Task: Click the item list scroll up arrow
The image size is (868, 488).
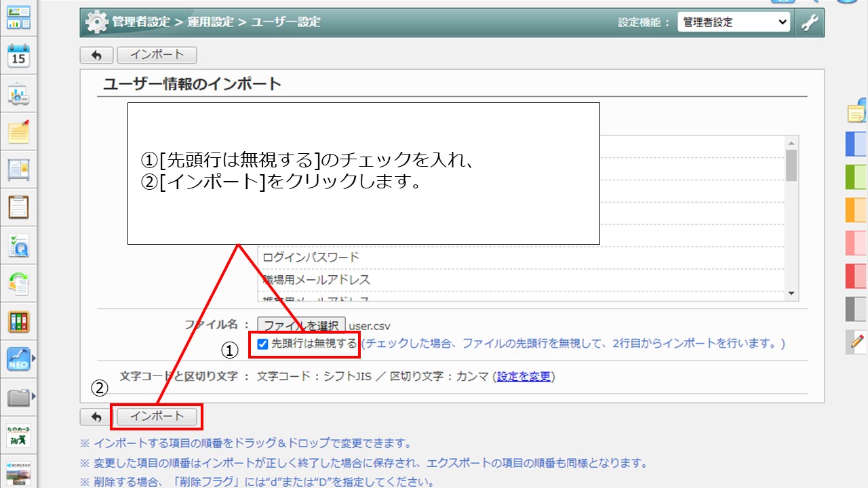Action: pos(791,142)
